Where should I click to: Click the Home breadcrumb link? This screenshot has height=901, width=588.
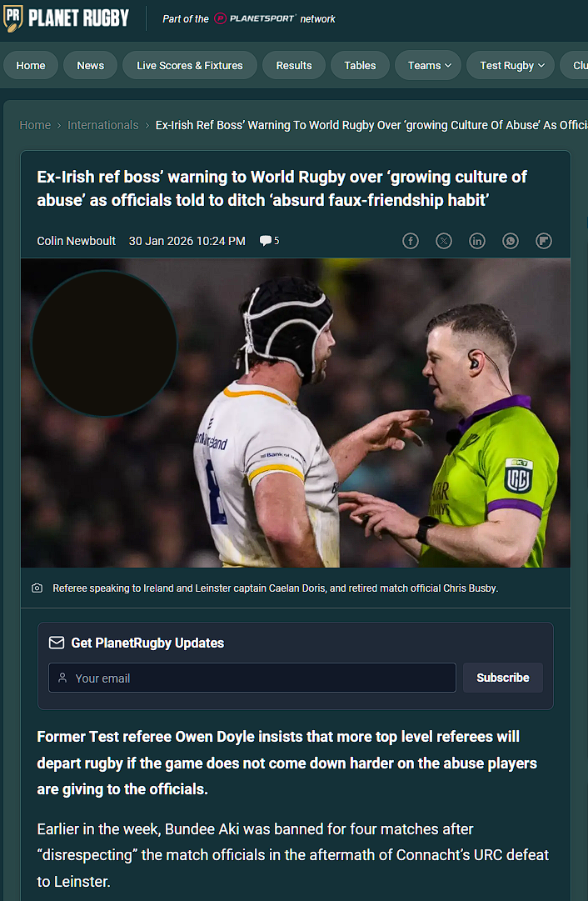tap(35, 125)
